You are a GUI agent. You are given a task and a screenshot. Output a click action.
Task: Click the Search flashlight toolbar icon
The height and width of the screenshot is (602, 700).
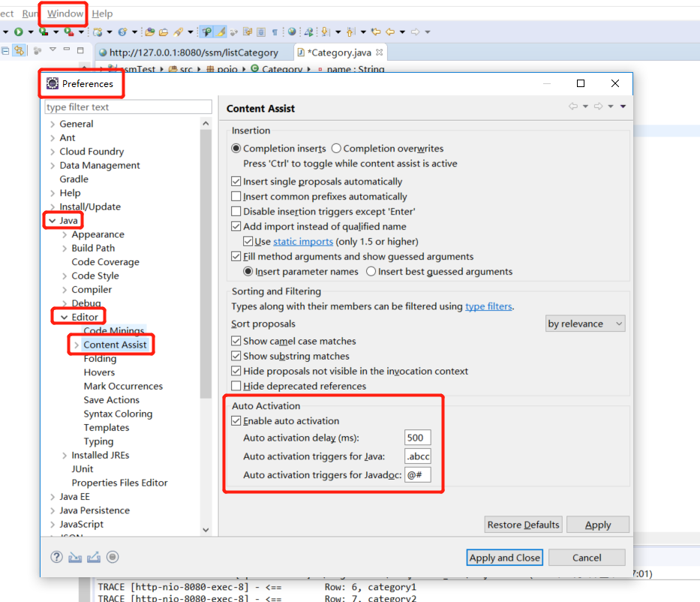tap(179, 32)
